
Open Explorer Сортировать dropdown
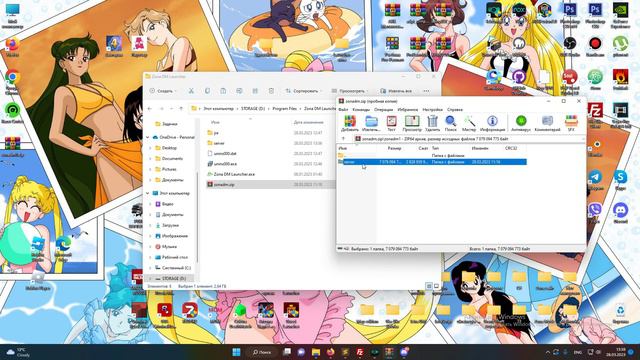pos(304,91)
